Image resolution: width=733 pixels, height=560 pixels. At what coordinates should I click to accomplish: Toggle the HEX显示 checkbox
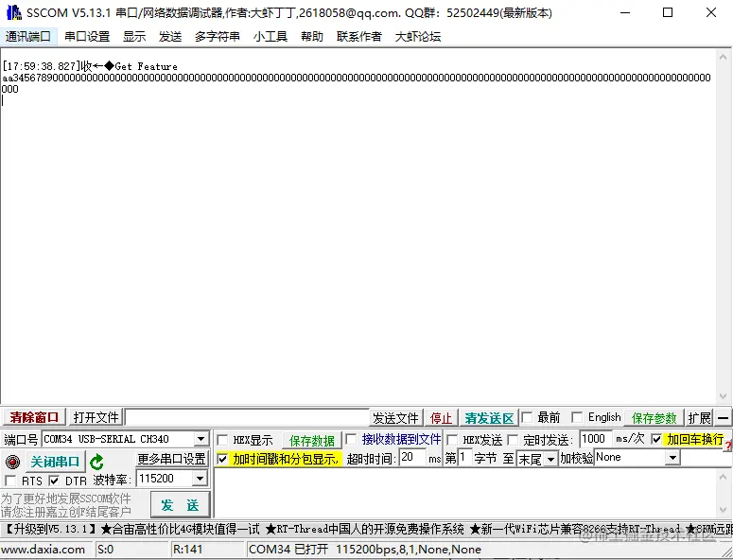(223, 440)
